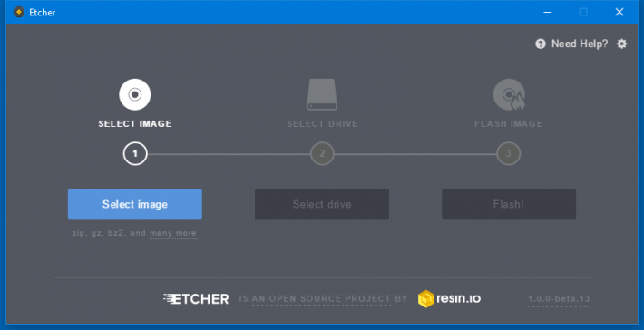Click the white disc Select Image icon
Viewport: 644px width, 330px height.
click(135, 94)
